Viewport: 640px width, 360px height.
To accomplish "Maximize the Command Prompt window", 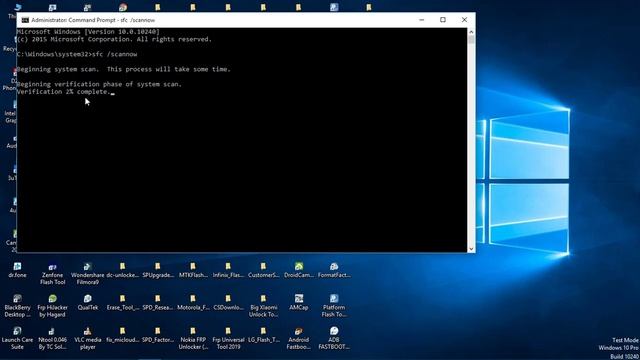I will [x=443, y=20].
